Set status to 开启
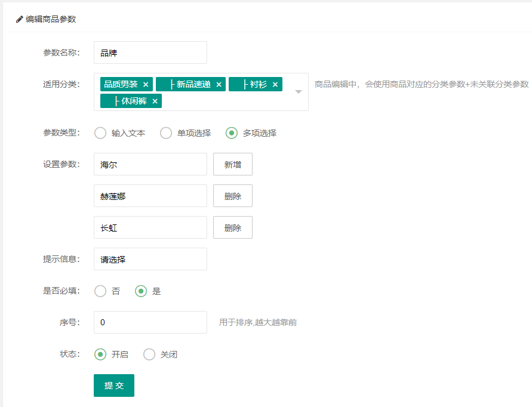The width and height of the screenshot is (532, 407). (100, 354)
